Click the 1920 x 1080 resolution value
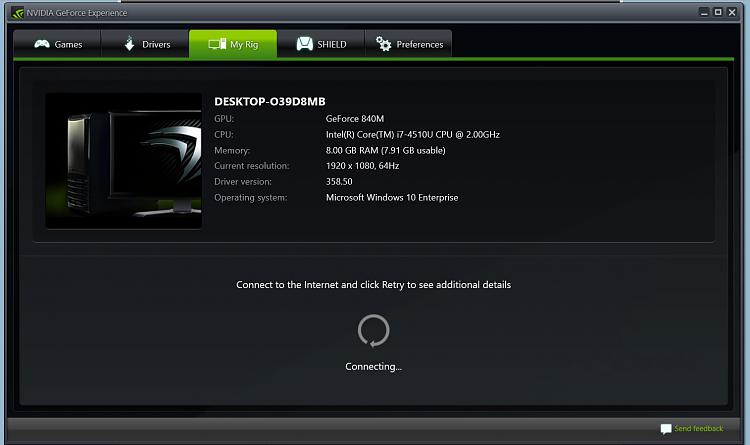Image resolution: width=750 pixels, height=445 pixels. (x=362, y=166)
